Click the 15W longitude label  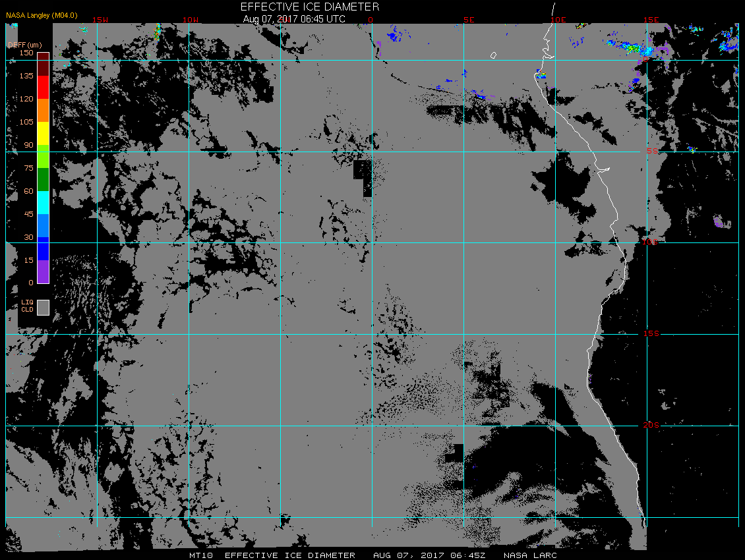click(100, 20)
